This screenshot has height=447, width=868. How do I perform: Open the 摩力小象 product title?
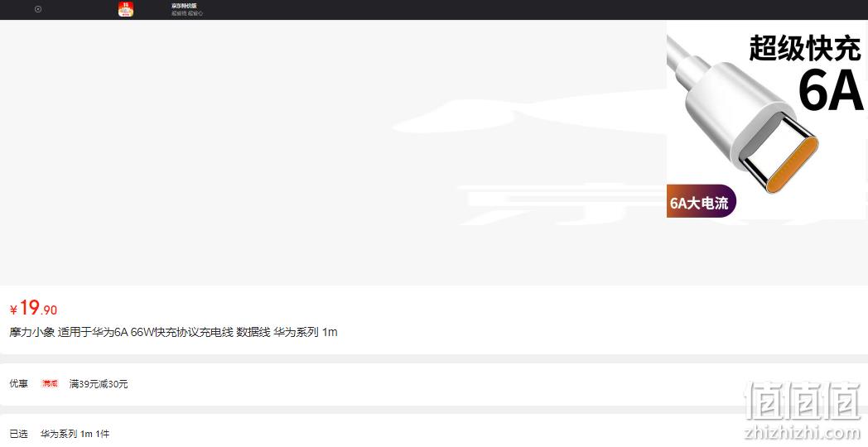(x=173, y=332)
